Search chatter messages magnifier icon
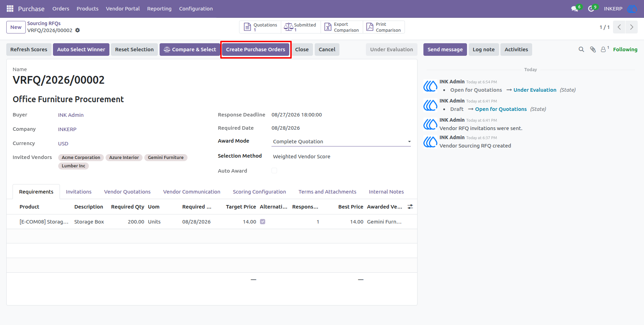Viewport: 644px width, 325px height. (581, 50)
